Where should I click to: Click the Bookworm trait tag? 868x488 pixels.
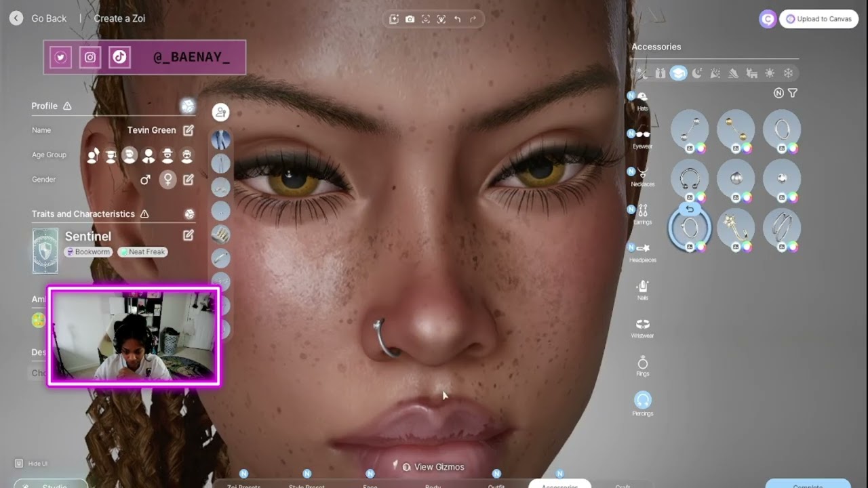(x=88, y=252)
